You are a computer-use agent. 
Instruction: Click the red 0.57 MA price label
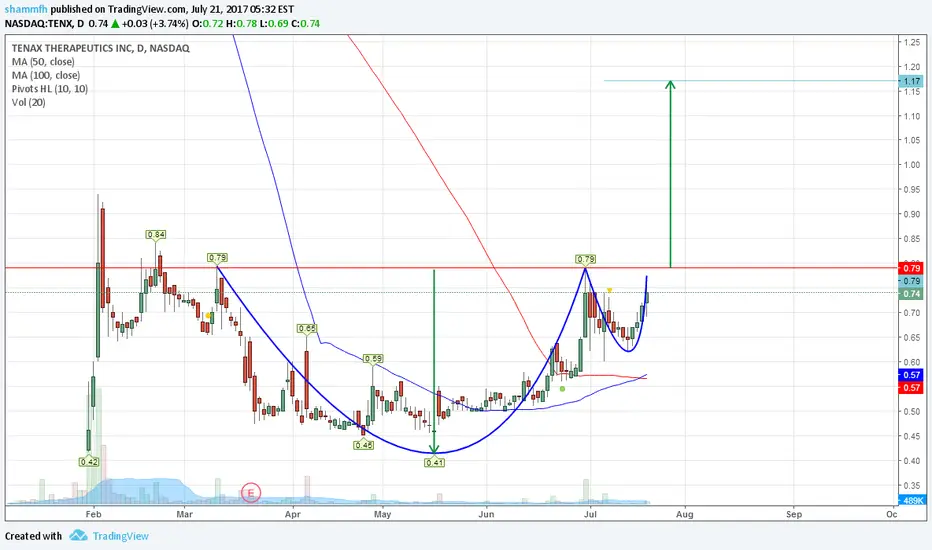pos(912,388)
